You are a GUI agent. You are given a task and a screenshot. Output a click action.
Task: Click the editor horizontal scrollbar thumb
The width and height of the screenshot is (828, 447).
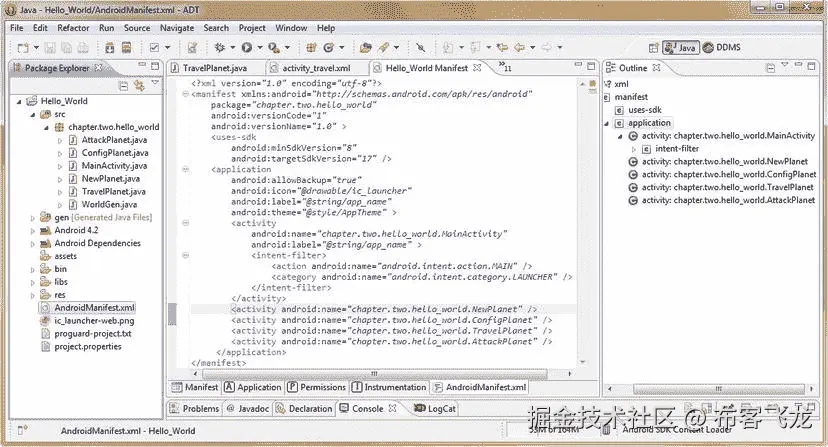374,374
